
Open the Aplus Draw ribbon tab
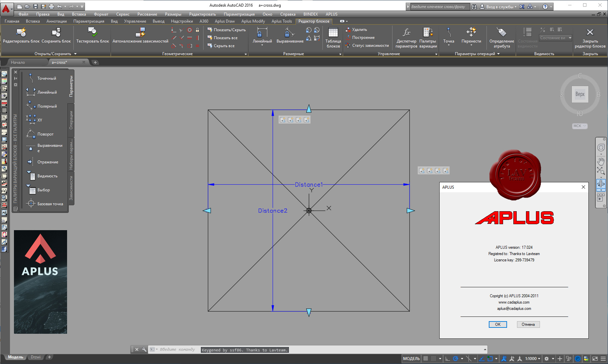tap(224, 21)
